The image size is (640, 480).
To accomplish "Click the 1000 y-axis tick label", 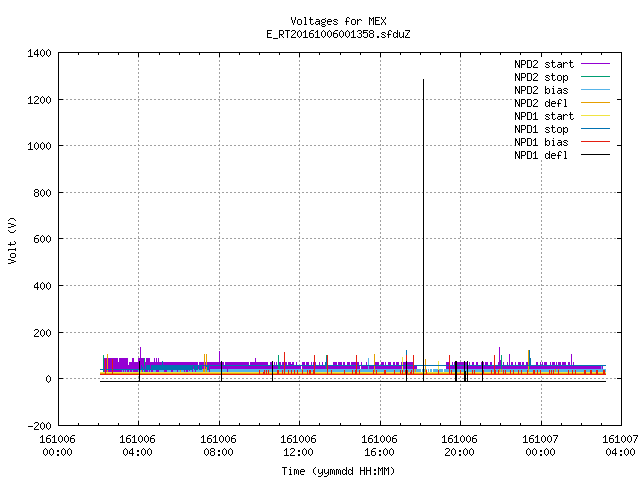I will coord(39,147).
